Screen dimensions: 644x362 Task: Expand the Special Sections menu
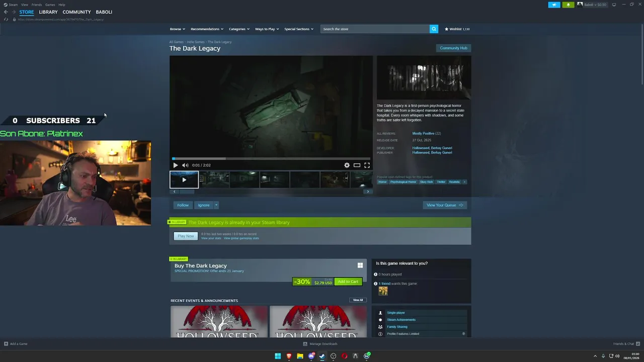click(299, 29)
